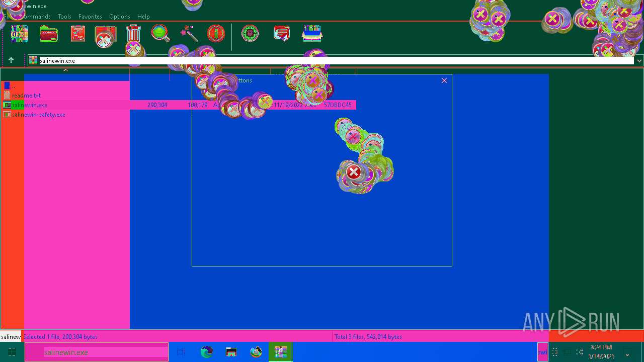Expand the address bar dropdown arrow
Viewport: 644px width, 362px height.
tap(639, 60)
